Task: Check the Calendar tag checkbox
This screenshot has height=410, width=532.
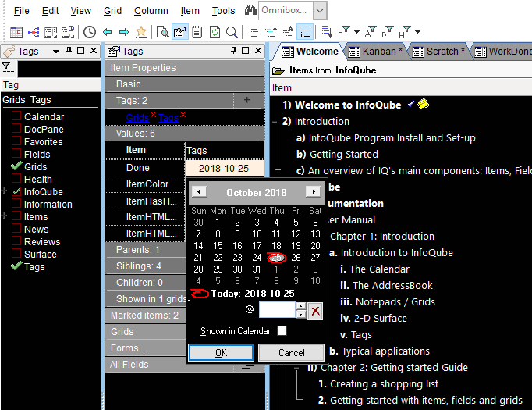Action: [16, 116]
